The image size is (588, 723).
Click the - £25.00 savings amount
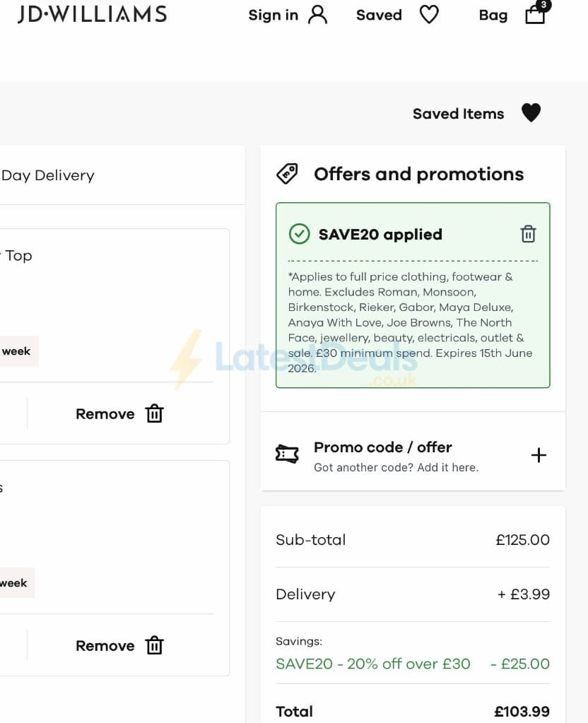[519, 664]
